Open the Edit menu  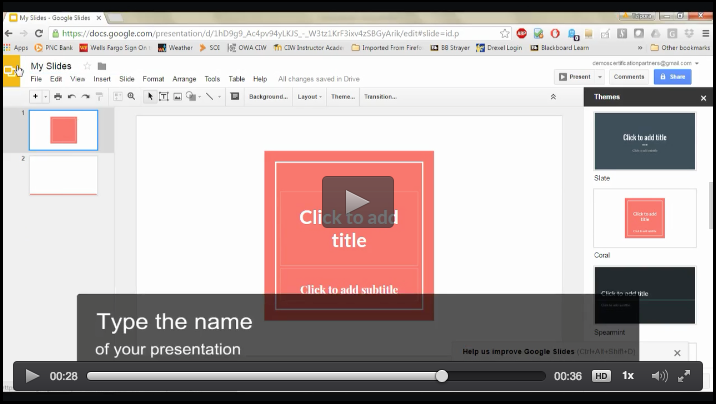click(x=56, y=79)
